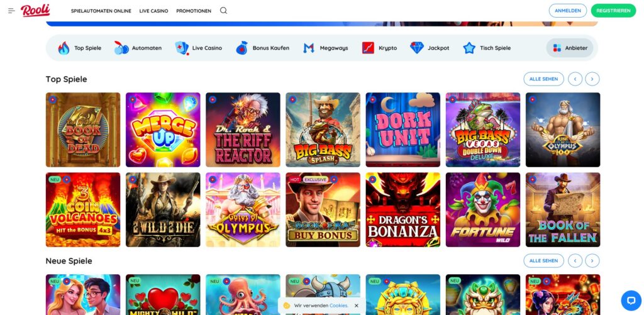
Task: Click the Live Casino cards icon
Action: 182,48
